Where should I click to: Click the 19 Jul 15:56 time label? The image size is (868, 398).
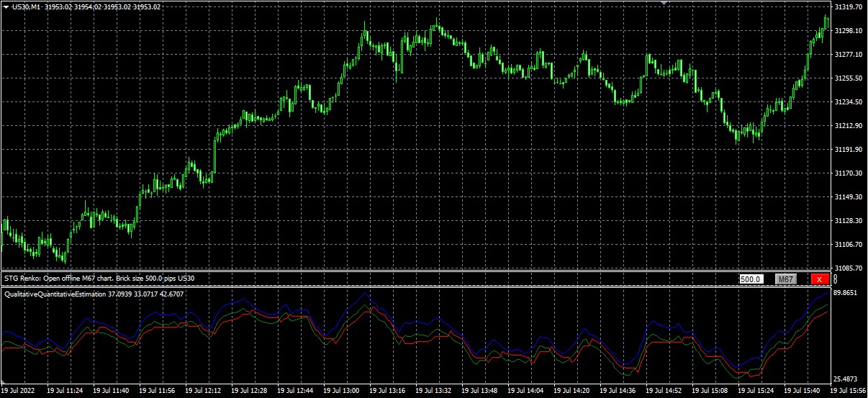849,391
